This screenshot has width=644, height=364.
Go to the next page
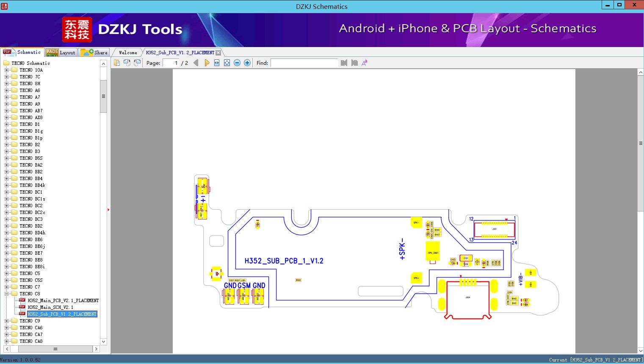click(207, 63)
